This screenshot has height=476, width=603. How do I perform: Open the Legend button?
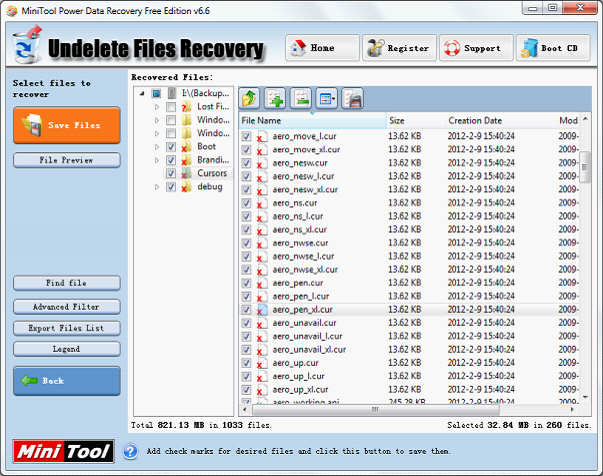67,349
